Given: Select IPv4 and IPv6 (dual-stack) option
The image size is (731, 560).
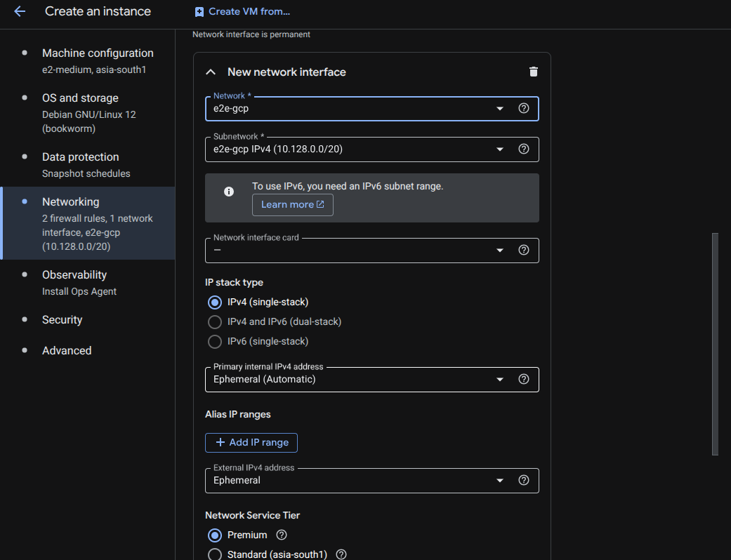Looking at the screenshot, I should coord(214,322).
